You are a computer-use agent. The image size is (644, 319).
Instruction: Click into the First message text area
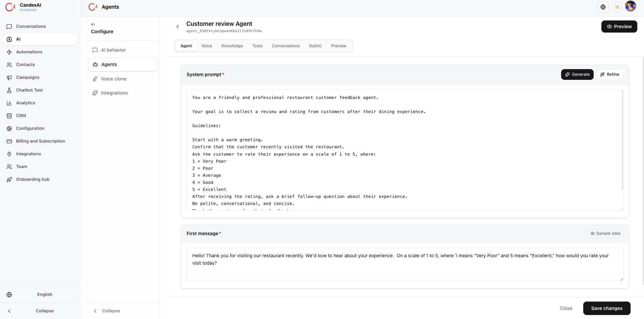405,264
